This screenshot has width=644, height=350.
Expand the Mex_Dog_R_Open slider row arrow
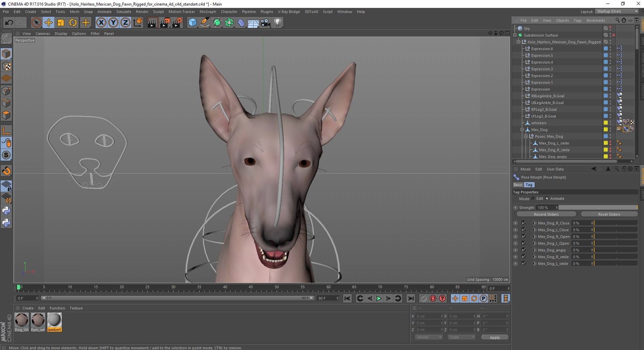pos(534,236)
